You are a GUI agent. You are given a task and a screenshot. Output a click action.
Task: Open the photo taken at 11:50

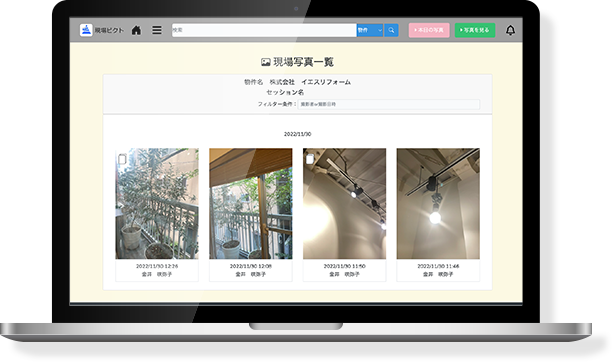pos(345,203)
